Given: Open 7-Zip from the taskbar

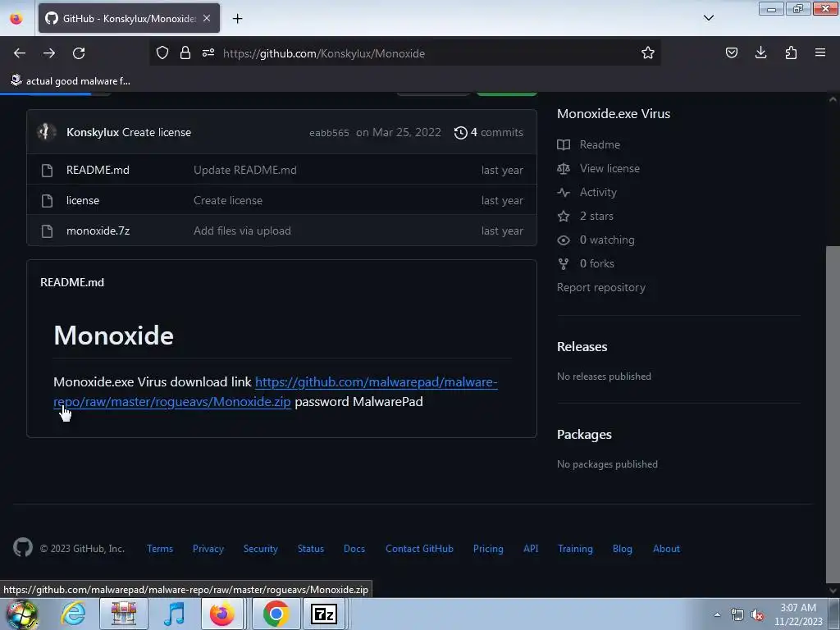Looking at the screenshot, I should click(x=323, y=614).
